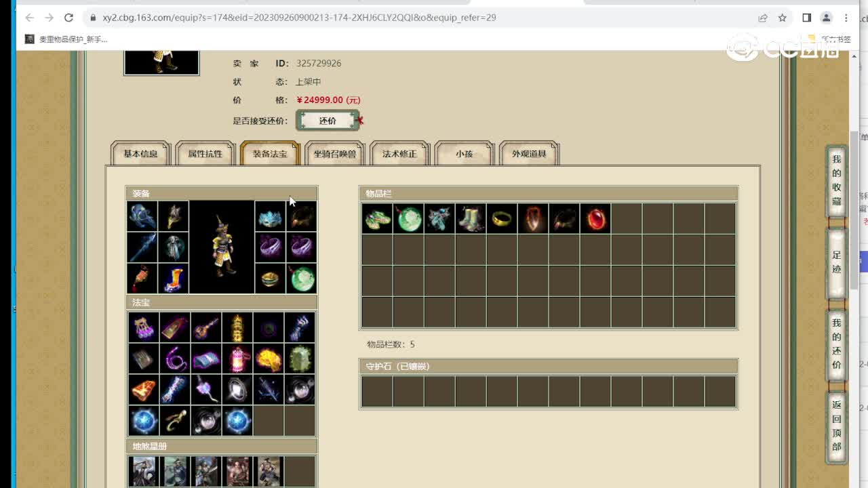The height and width of the screenshot is (488, 868).
Task: Select the golden pagoda talisman icon
Action: pyautogui.click(x=237, y=327)
